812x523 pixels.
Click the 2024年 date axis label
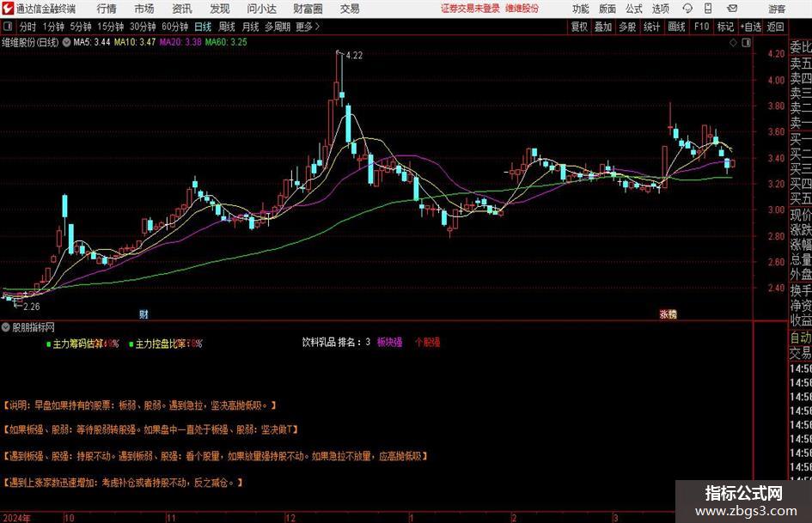click(x=16, y=518)
